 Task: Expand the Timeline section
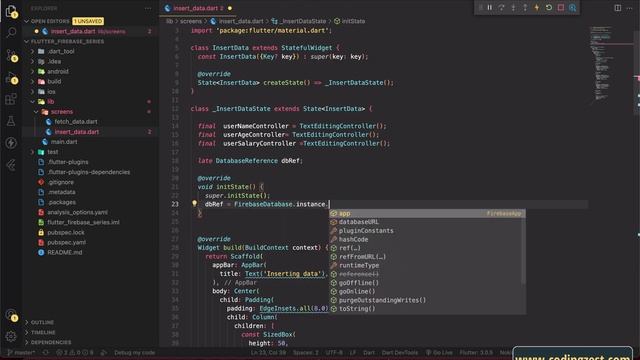click(x=90, y=332)
